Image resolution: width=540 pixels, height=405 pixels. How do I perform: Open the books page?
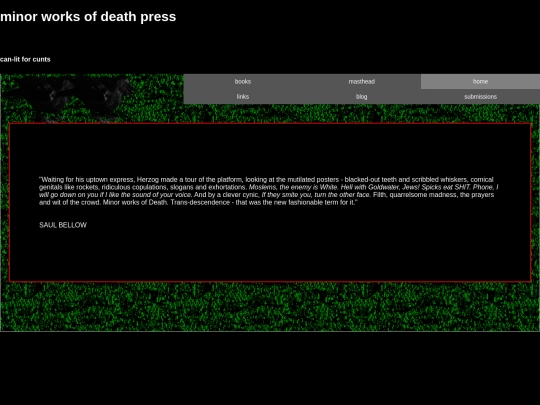[x=243, y=82]
